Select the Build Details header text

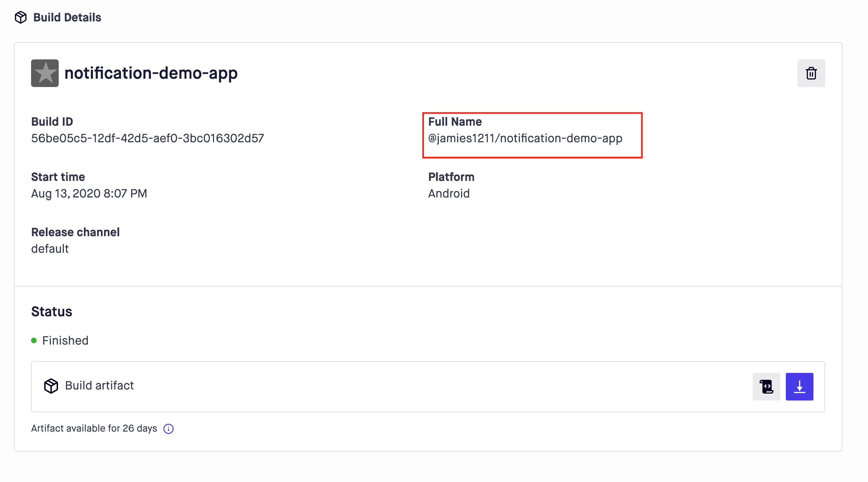[67, 17]
